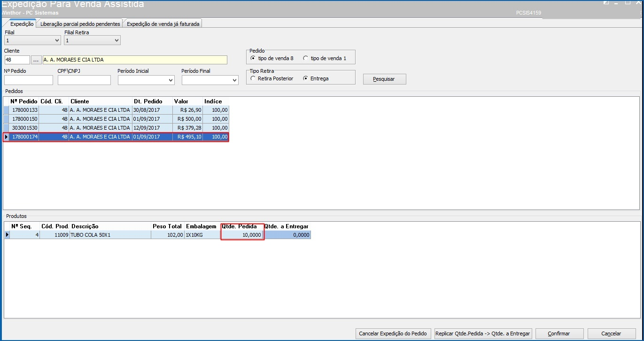The width and height of the screenshot is (644, 341).
Task: Click the Qtde. Pedida 10,0000 cell
Action: (242, 235)
